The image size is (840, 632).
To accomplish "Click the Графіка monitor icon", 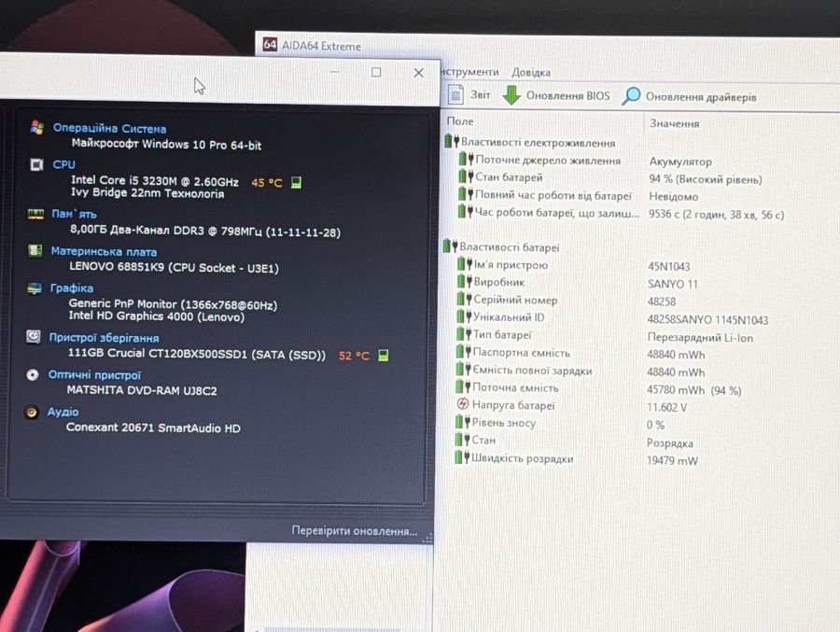I will pyautogui.click(x=35, y=288).
